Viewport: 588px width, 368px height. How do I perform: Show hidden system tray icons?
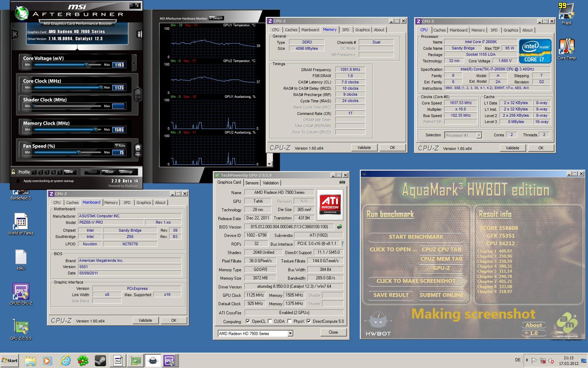point(527,360)
